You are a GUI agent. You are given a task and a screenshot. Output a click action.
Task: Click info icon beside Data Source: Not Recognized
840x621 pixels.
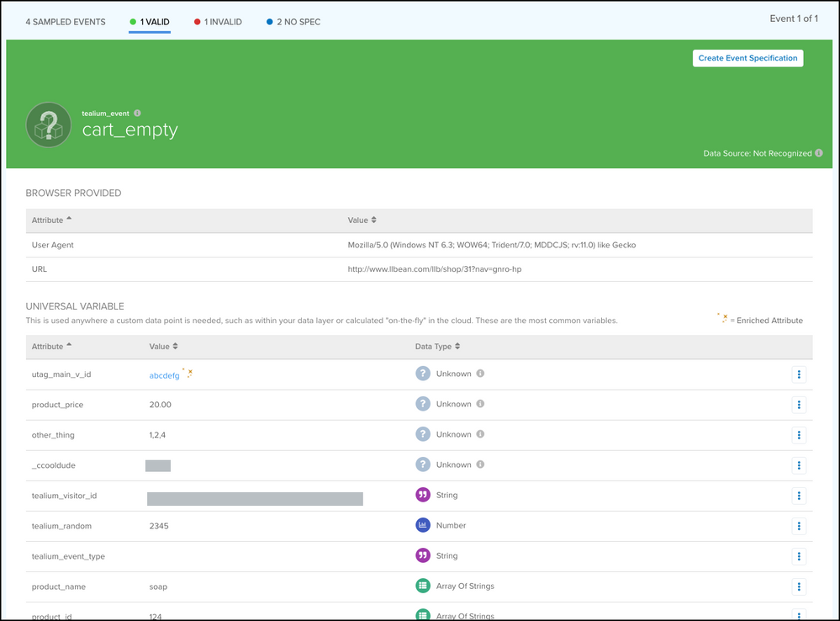point(818,154)
